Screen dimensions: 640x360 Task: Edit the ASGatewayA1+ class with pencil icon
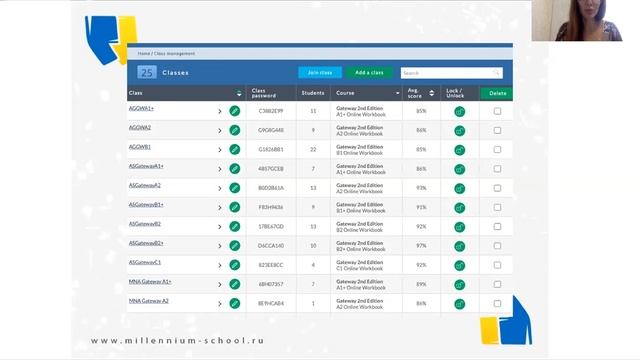tap(235, 169)
